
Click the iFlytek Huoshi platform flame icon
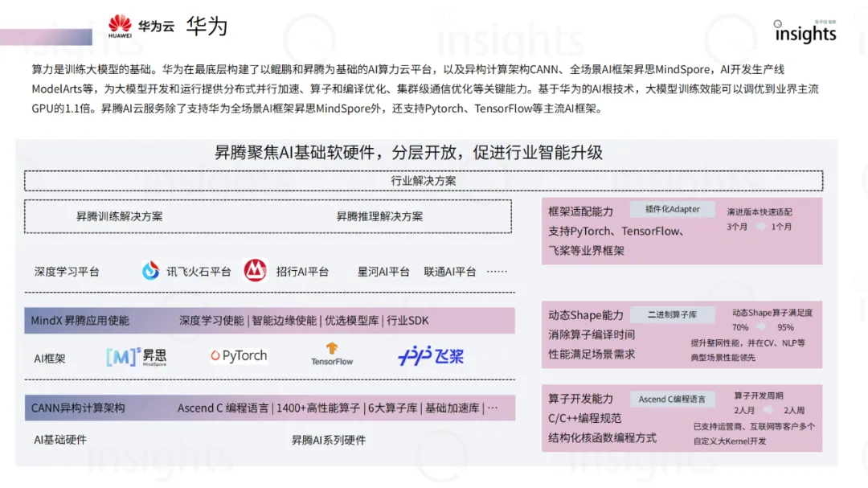click(150, 270)
